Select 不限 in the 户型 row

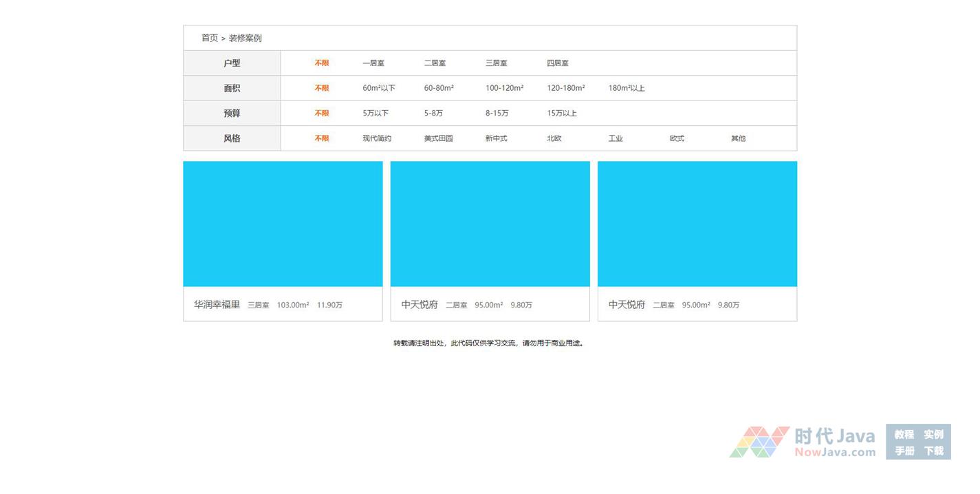[x=322, y=63]
